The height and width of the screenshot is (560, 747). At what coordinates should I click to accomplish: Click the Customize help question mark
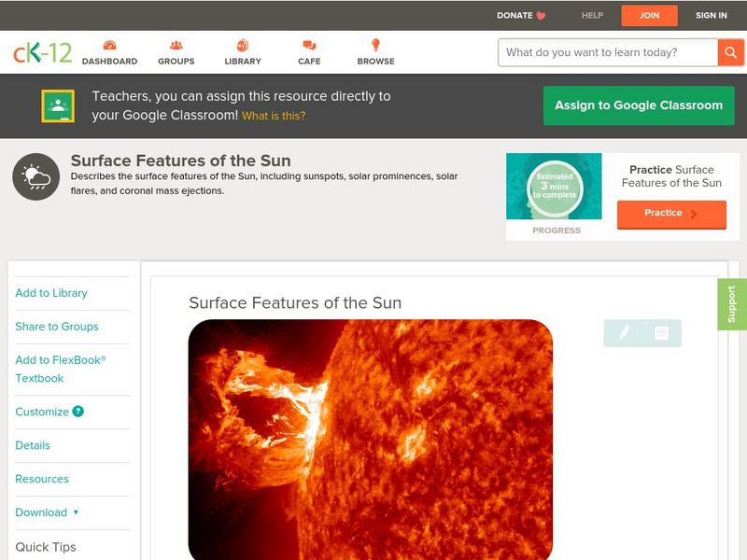pos(78,412)
